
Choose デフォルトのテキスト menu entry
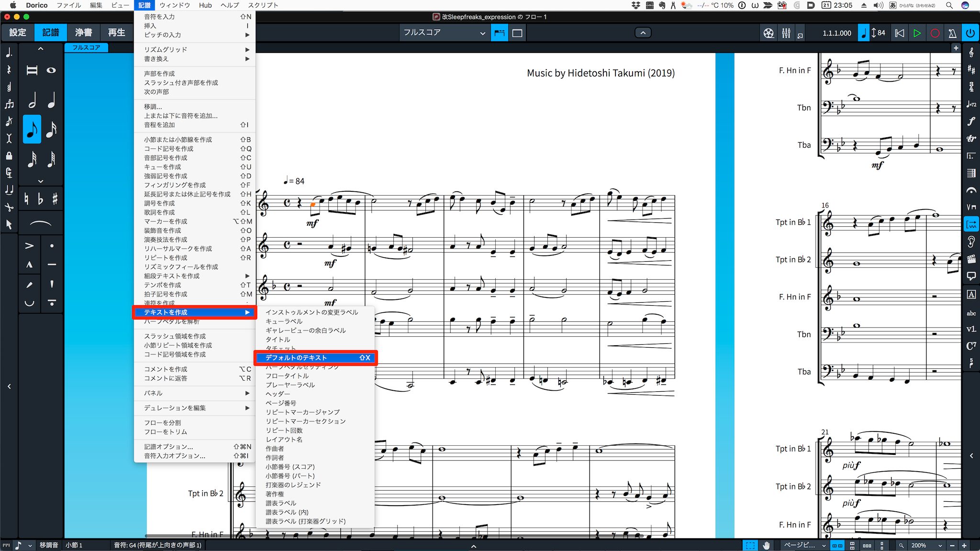(316, 358)
